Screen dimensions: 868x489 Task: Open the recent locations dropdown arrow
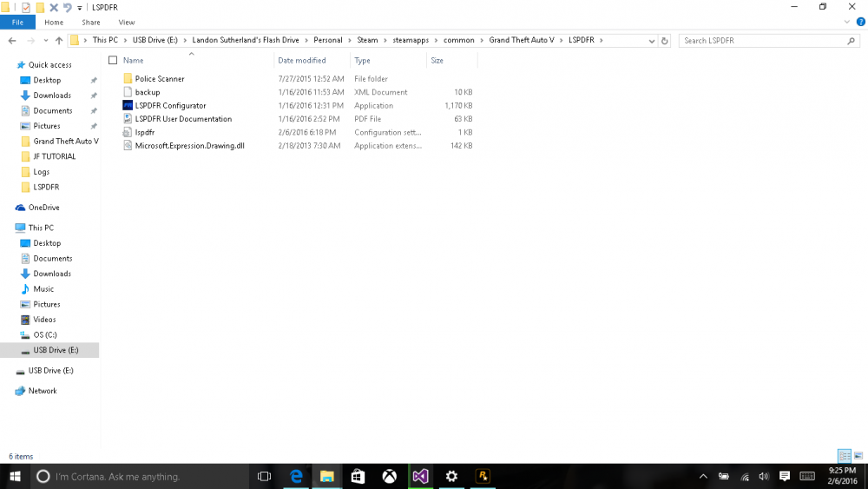[x=45, y=41]
